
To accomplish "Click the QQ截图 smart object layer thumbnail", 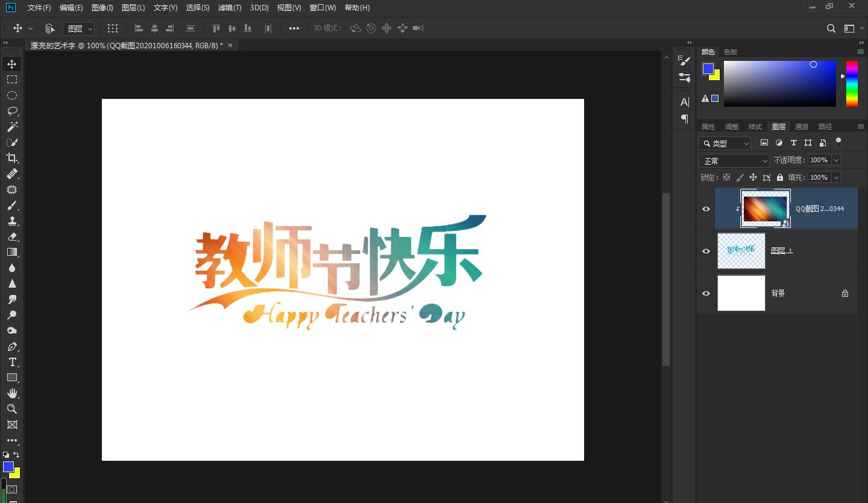I will click(764, 208).
